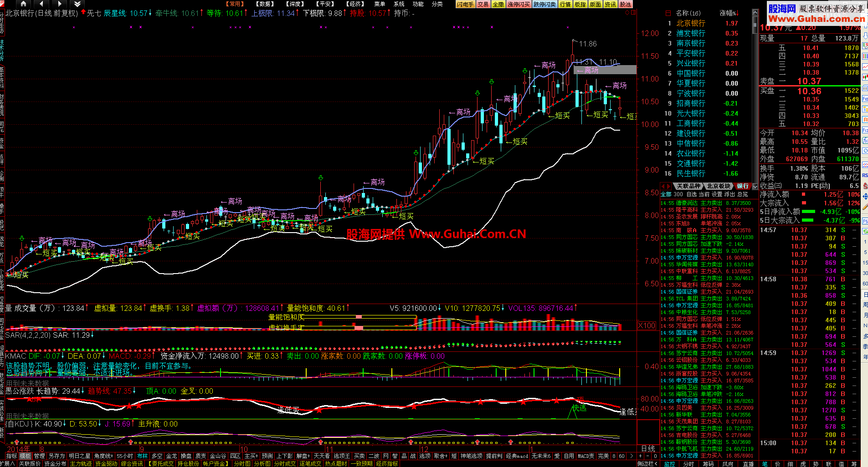Apply the 布林 template

coord(143,456)
